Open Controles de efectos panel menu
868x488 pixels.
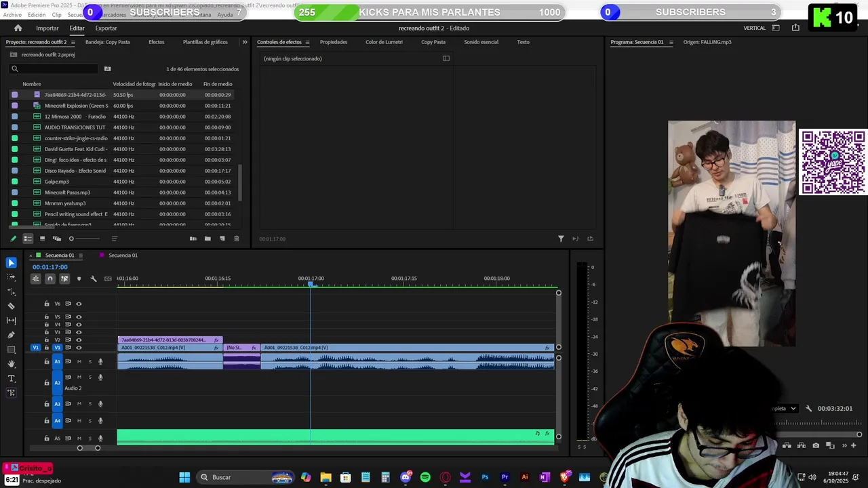(x=307, y=42)
